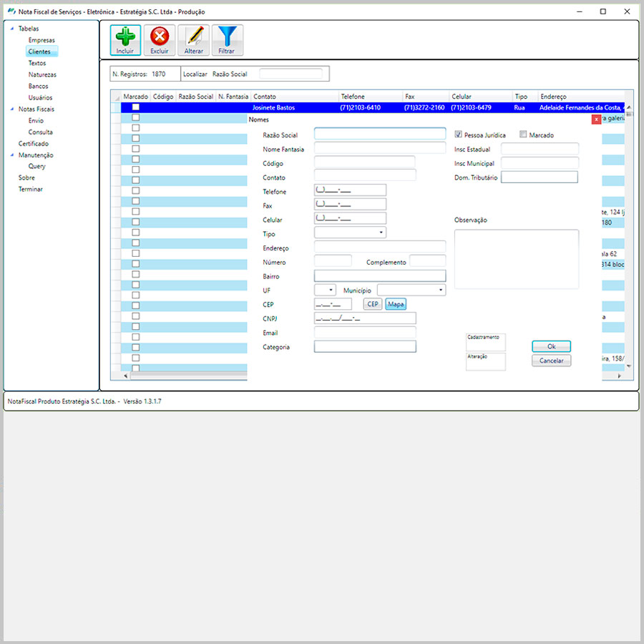
Task: Sort by the Razão Social column header
Action: coord(195,96)
